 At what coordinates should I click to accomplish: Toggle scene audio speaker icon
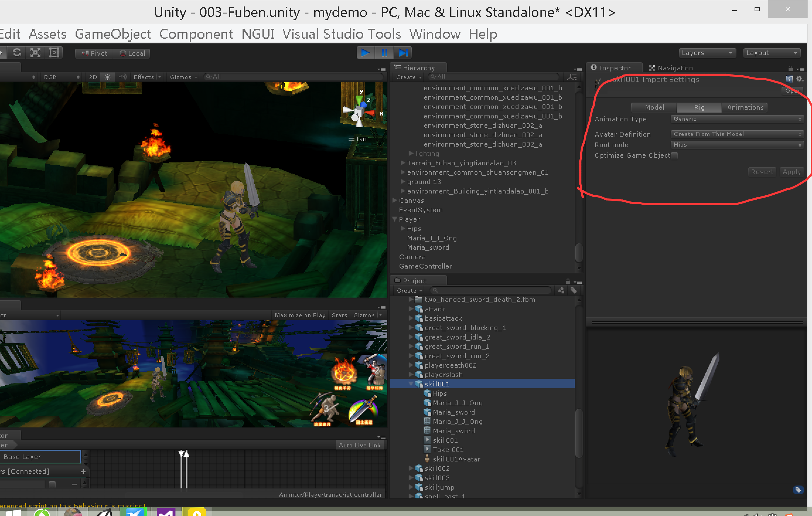click(122, 77)
